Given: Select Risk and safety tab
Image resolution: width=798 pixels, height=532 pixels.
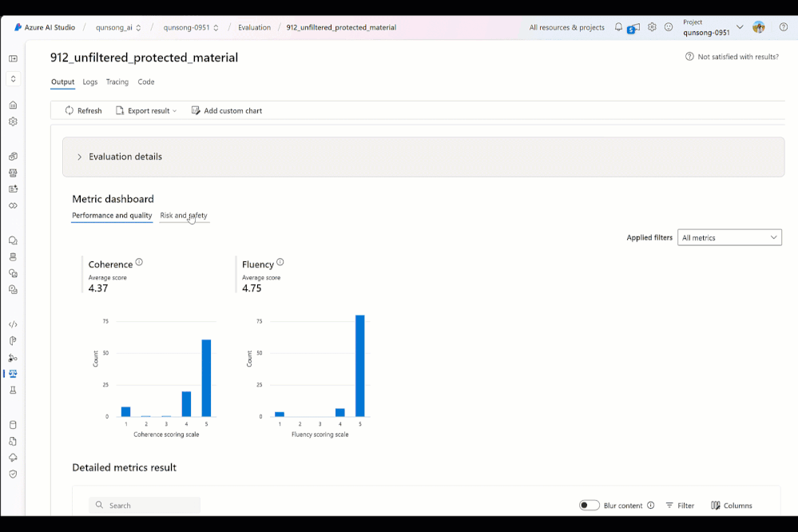Looking at the screenshot, I should (x=184, y=216).
